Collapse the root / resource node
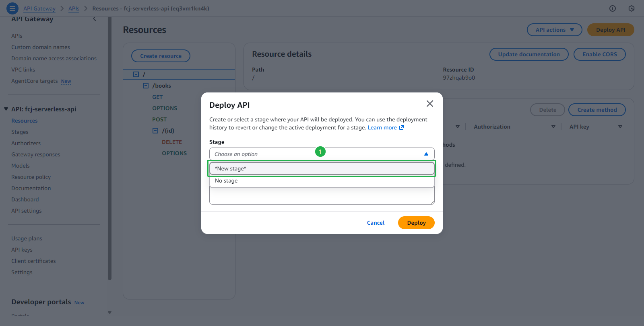Viewport: 644px width, 326px height. [136, 74]
